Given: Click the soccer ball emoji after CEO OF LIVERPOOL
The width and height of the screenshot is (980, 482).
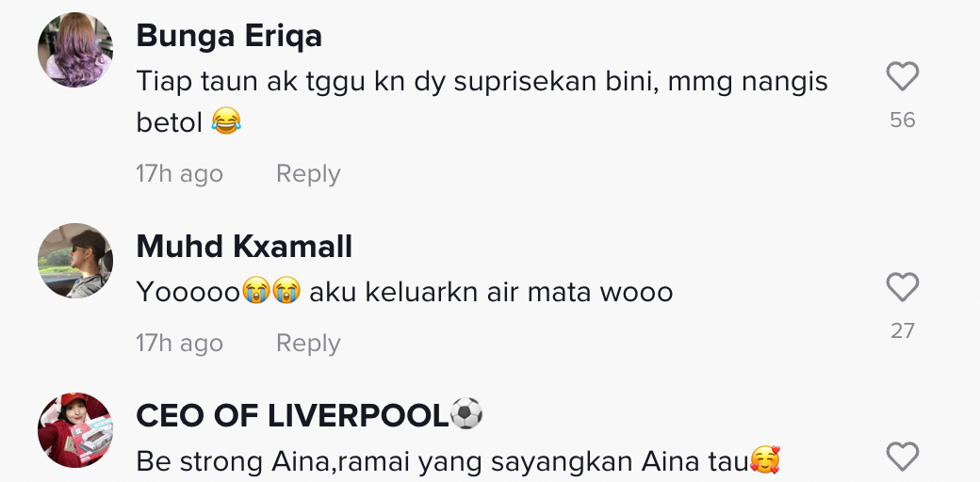Looking at the screenshot, I should (x=466, y=413).
